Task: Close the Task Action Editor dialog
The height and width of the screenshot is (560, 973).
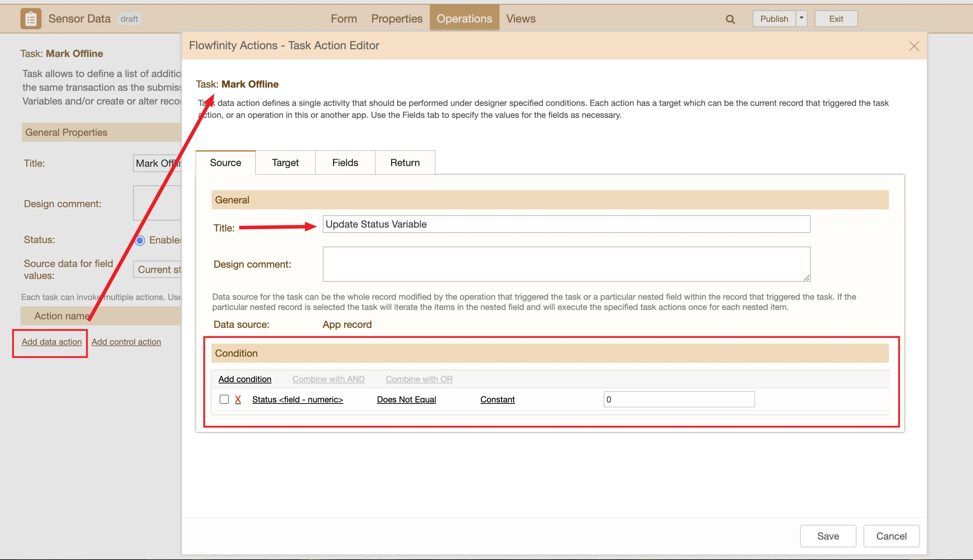Action: click(x=914, y=46)
